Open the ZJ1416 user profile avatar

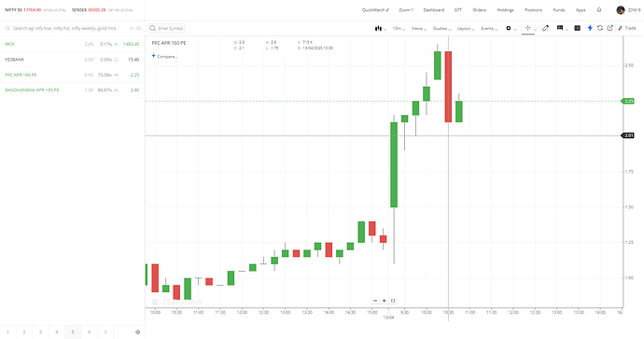[621, 10]
